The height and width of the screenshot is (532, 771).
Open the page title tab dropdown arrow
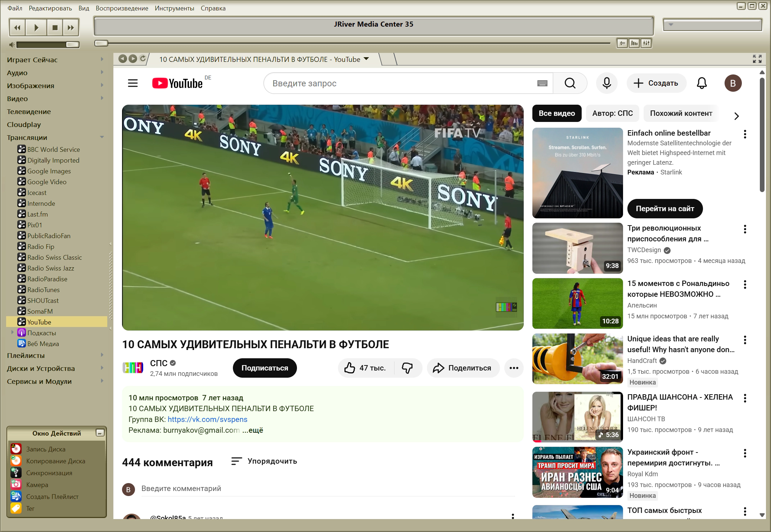(367, 59)
